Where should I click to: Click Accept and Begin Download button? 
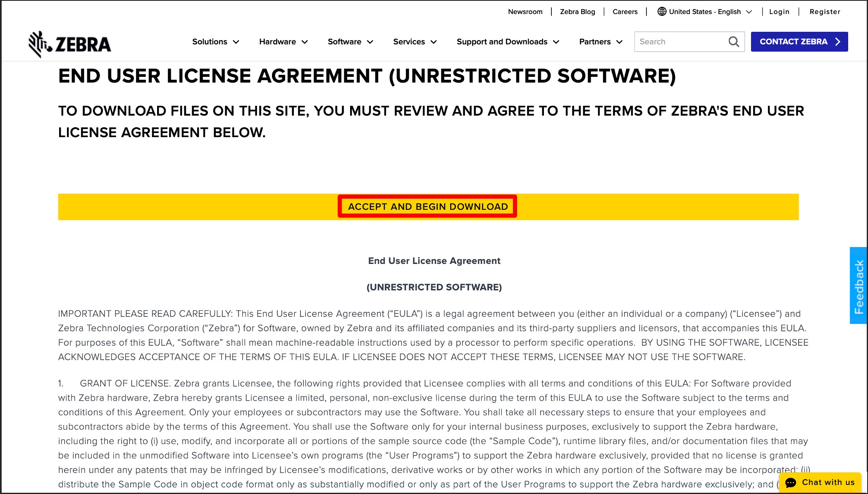427,207
